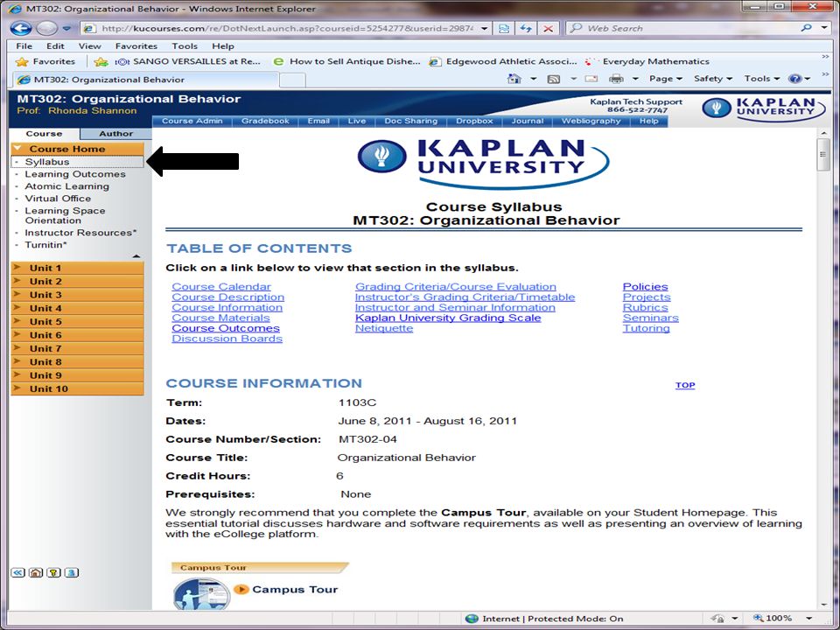Click the Course Calendar link

tap(221, 287)
